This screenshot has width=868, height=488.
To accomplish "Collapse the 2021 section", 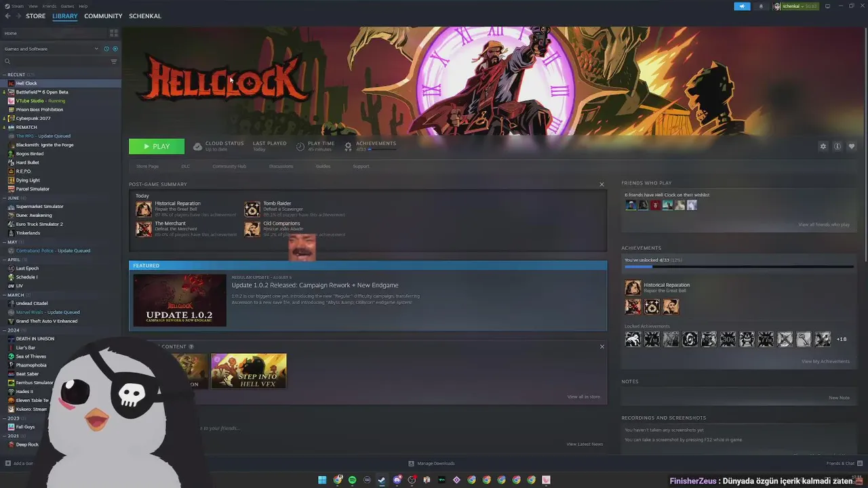I will tap(5, 436).
